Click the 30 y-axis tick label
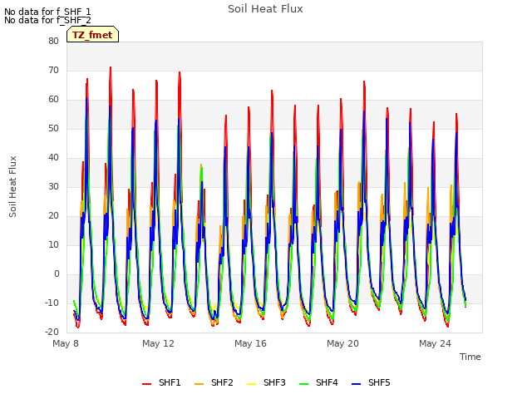 [53, 186]
